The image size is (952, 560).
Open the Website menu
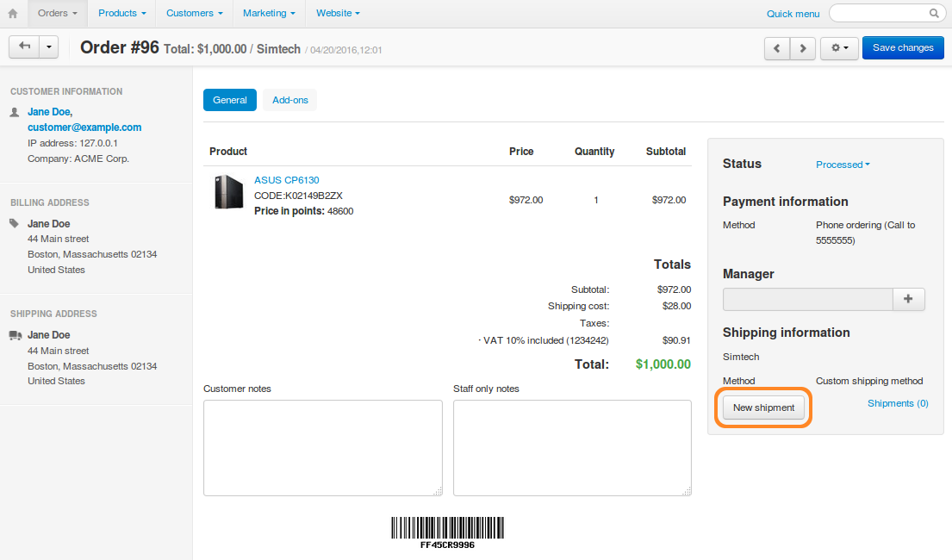pyautogui.click(x=338, y=14)
